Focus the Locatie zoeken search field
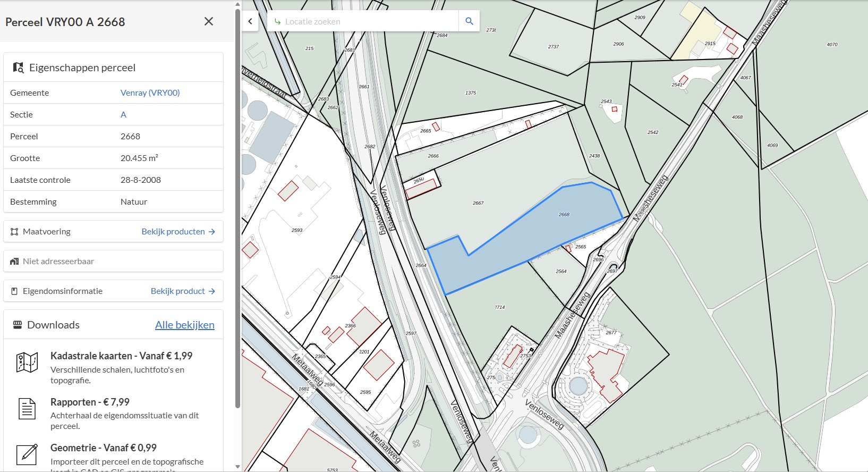The height and width of the screenshot is (472, 868). 363,21
